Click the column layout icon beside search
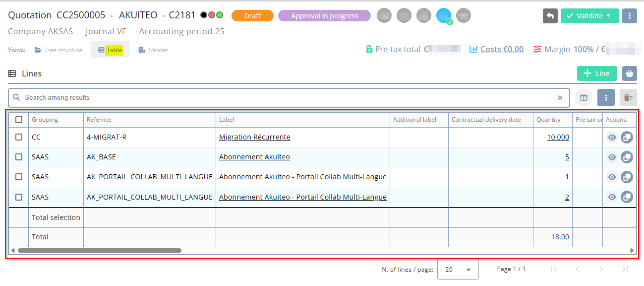This screenshot has height=286, width=644. pyautogui.click(x=584, y=98)
